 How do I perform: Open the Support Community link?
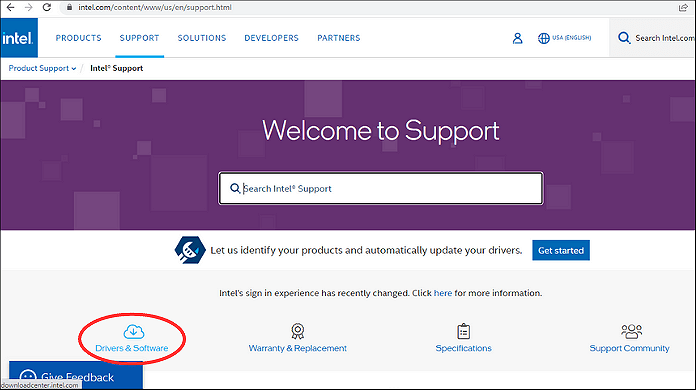629,348
